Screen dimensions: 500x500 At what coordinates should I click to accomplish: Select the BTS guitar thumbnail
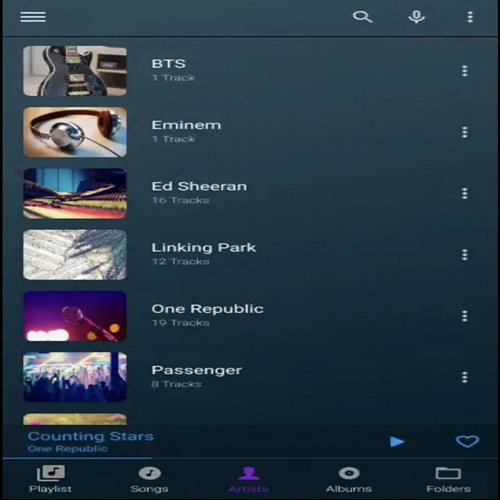(x=75, y=71)
